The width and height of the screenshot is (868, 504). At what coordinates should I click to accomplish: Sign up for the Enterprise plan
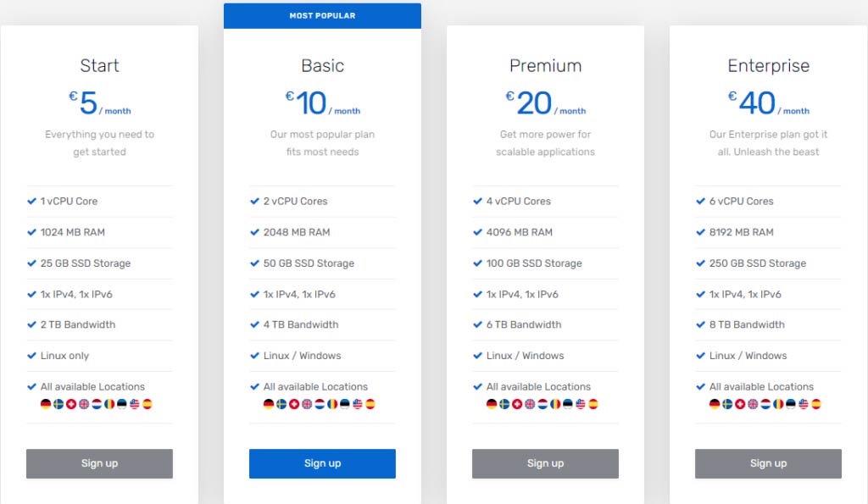[768, 463]
